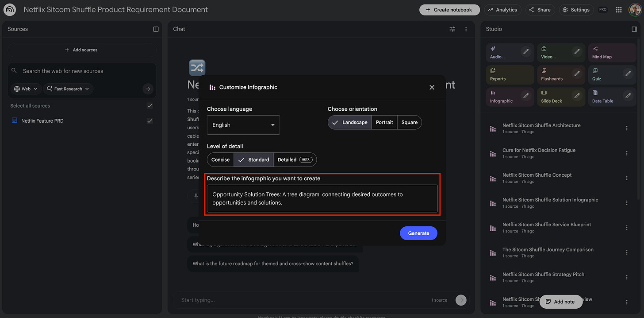Click Add sources button
This screenshot has height=318, width=644.
(x=82, y=50)
